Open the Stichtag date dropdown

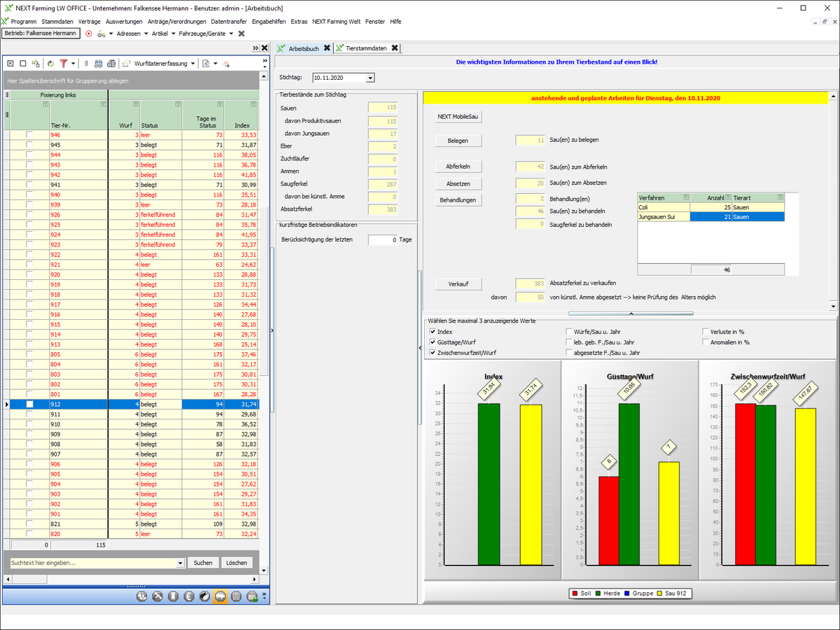(370, 78)
